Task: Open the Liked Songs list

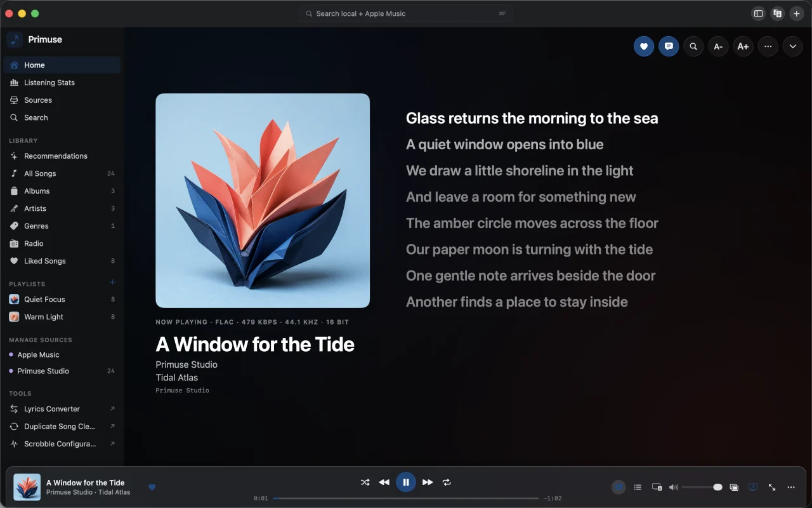Action: [62, 261]
